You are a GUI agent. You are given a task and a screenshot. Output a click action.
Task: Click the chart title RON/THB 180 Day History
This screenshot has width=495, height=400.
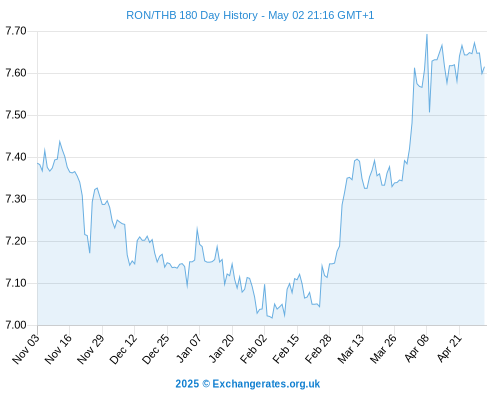point(192,15)
